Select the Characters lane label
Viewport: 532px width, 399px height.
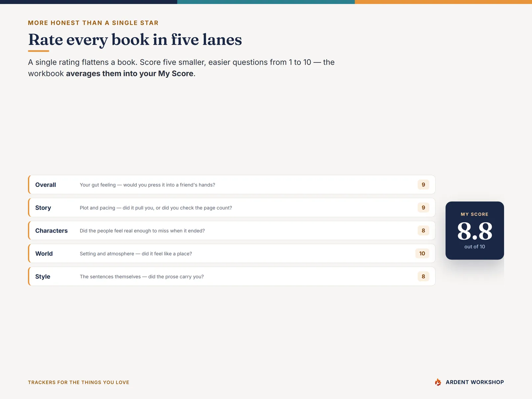[52, 231]
